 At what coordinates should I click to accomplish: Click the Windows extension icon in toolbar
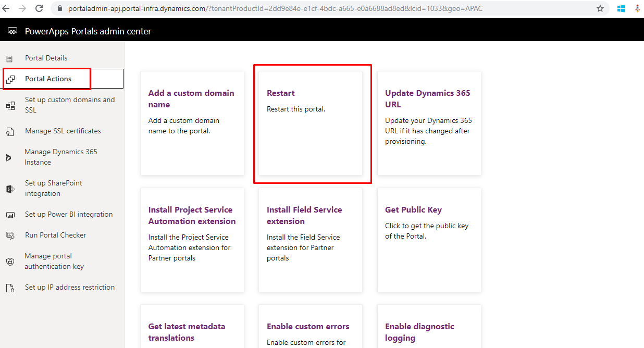click(621, 8)
